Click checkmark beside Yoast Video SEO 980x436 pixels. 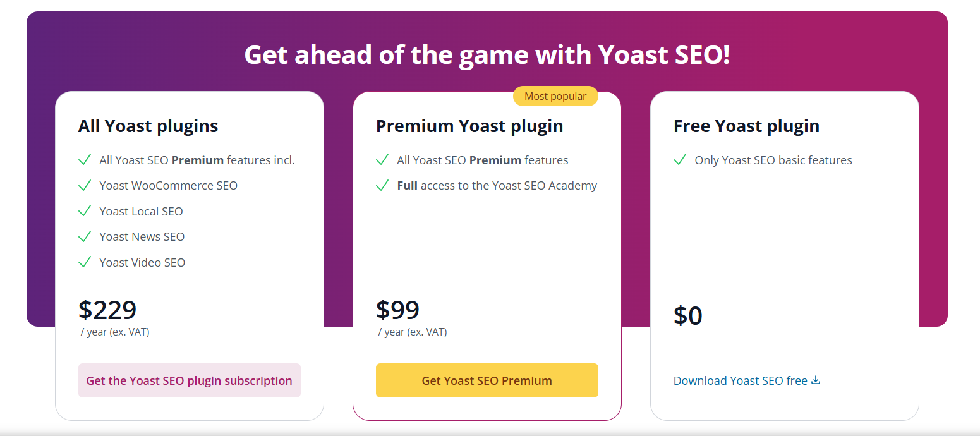pos(85,262)
